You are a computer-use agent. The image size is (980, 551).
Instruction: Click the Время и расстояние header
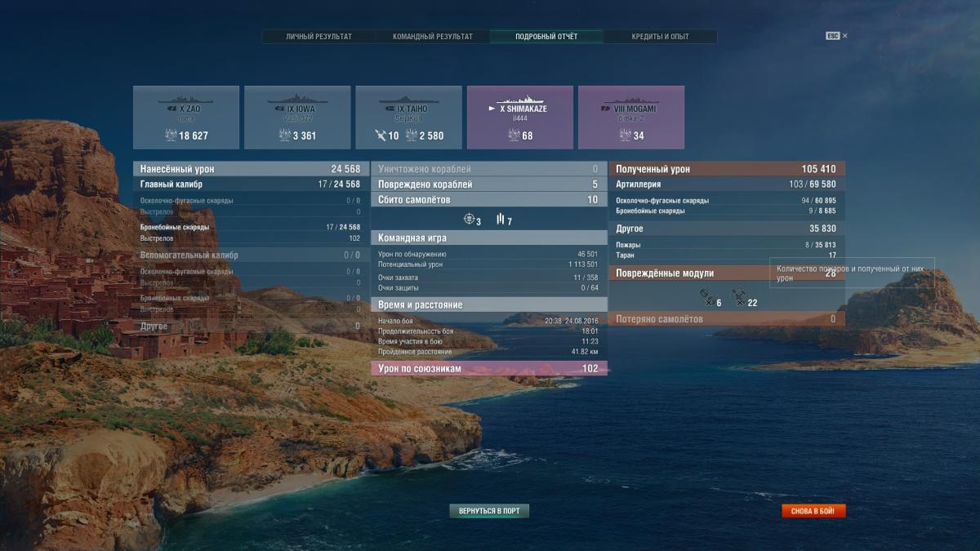coord(489,304)
